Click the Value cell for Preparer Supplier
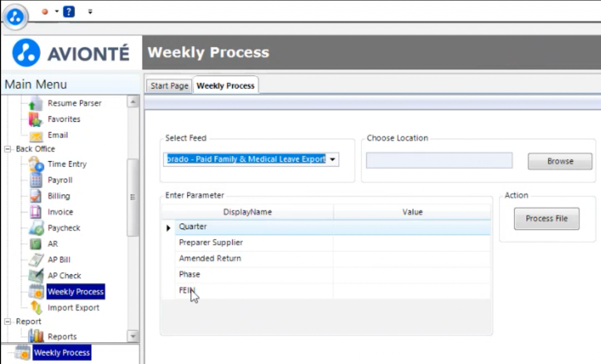This screenshot has height=364, width=601. [412, 242]
